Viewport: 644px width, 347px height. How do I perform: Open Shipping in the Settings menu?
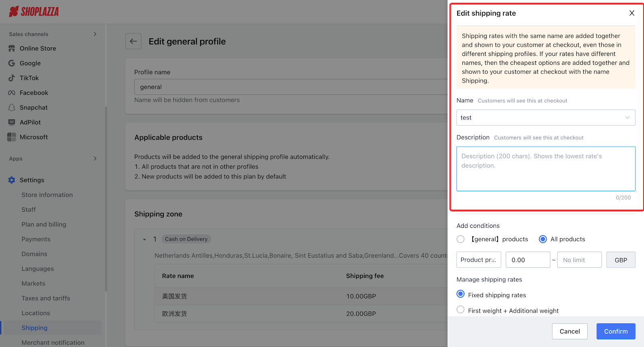tap(35, 328)
